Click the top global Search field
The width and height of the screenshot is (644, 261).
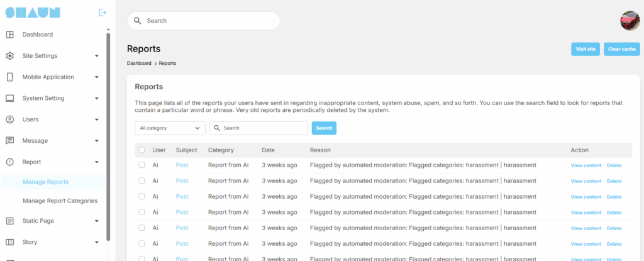pos(203,21)
